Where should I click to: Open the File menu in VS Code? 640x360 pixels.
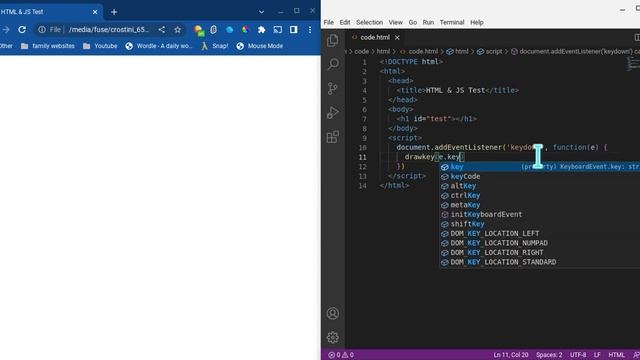click(329, 22)
